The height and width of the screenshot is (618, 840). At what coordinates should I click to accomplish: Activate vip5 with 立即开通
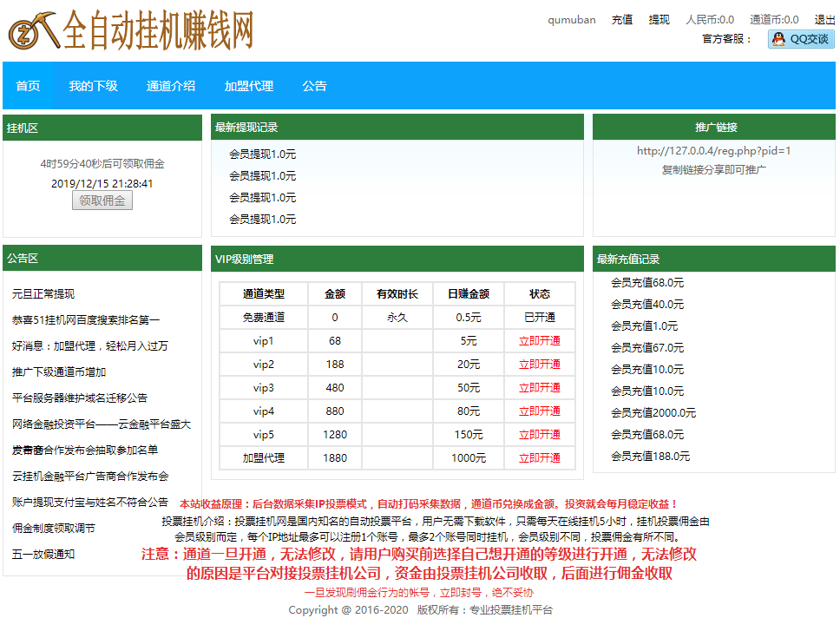[540, 435]
